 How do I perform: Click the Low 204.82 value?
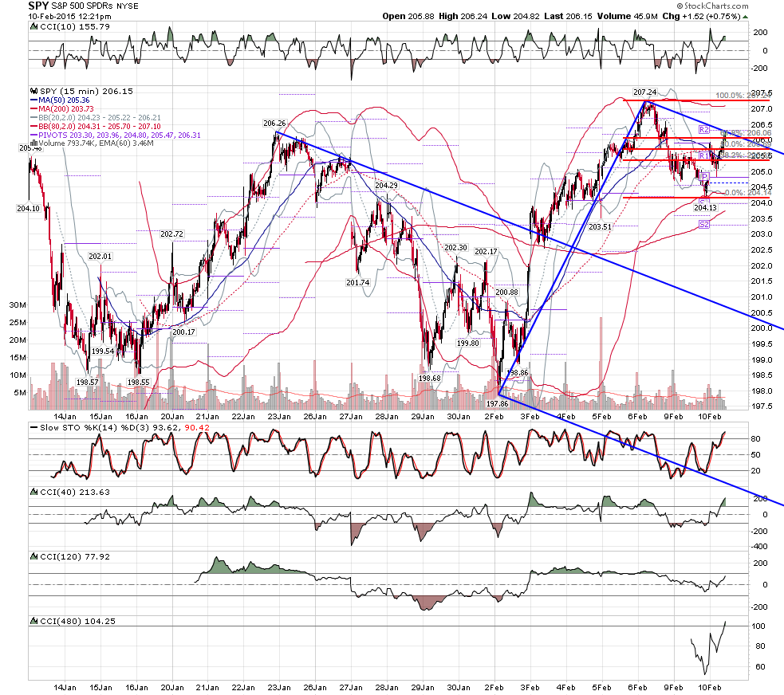(515, 16)
